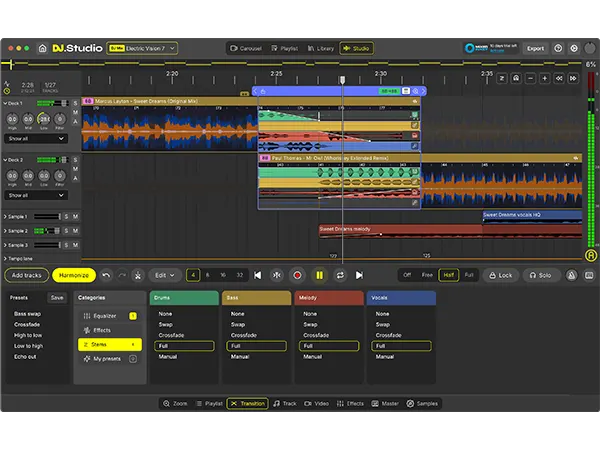
Task: Solo Sample 2 track
Action: click(66, 231)
